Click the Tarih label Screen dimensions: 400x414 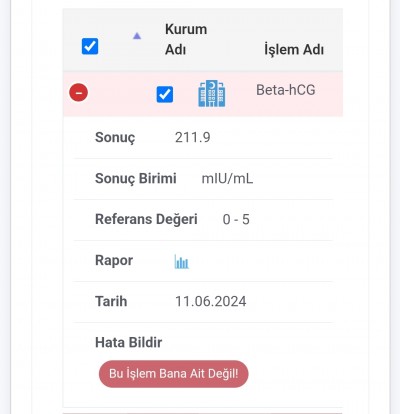coord(111,301)
